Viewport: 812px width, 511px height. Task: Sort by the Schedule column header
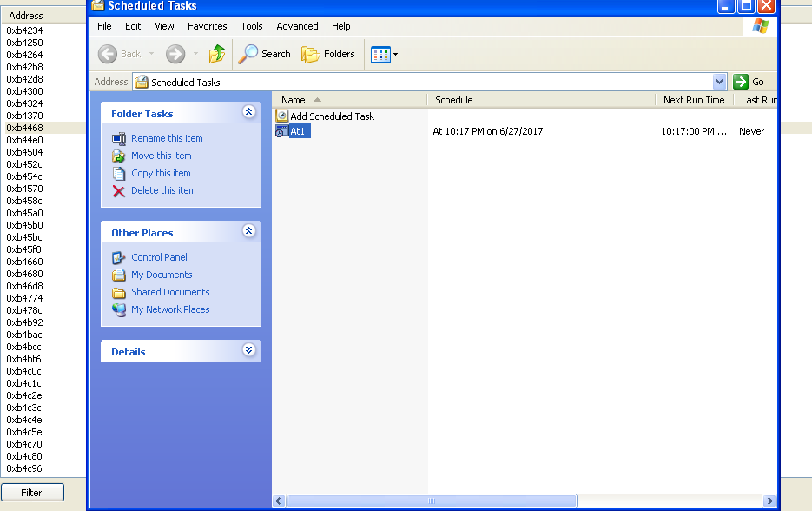[541, 100]
